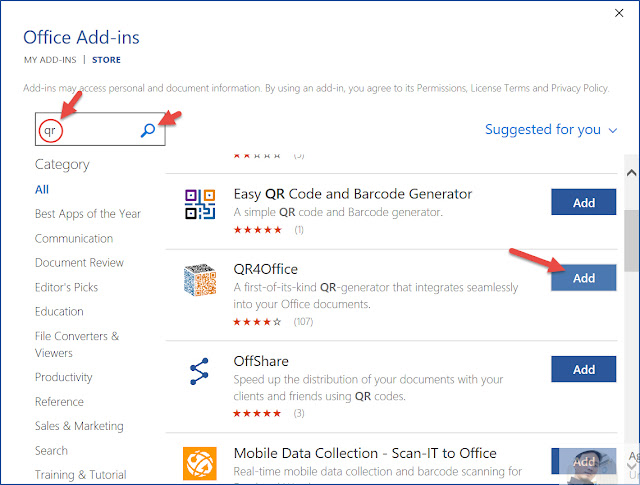Click the OffShare share icon
This screenshot has width=640, height=485.
coord(200,371)
